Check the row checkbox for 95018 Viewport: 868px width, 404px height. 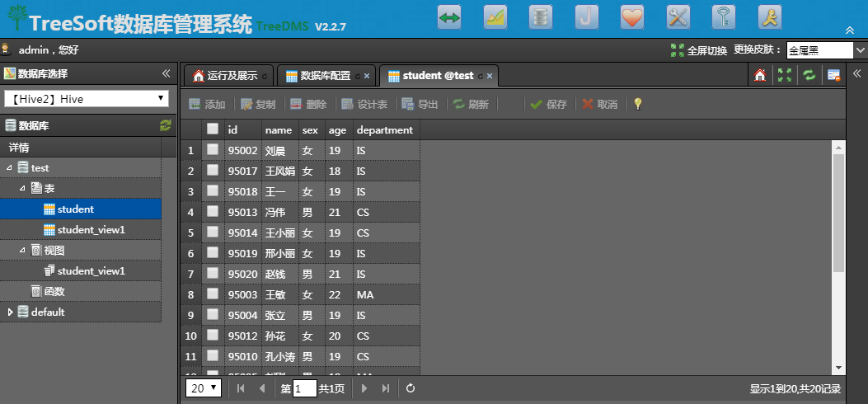tap(213, 190)
